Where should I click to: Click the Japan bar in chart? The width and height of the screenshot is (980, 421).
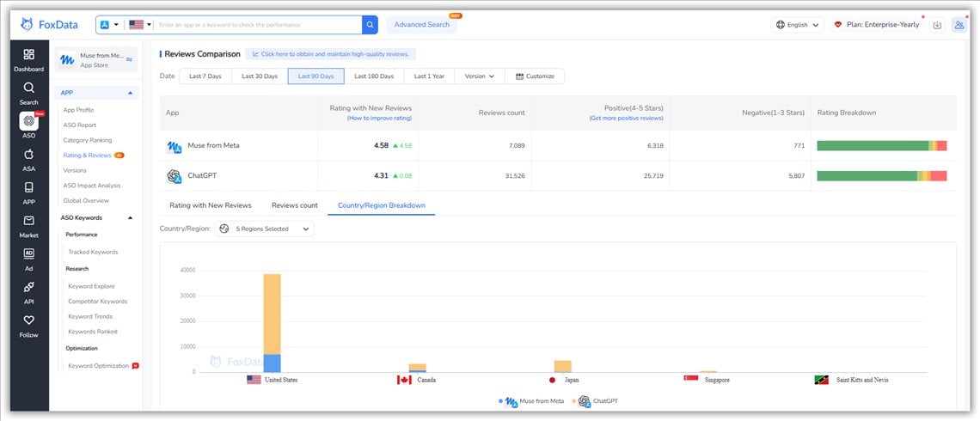[x=562, y=366]
